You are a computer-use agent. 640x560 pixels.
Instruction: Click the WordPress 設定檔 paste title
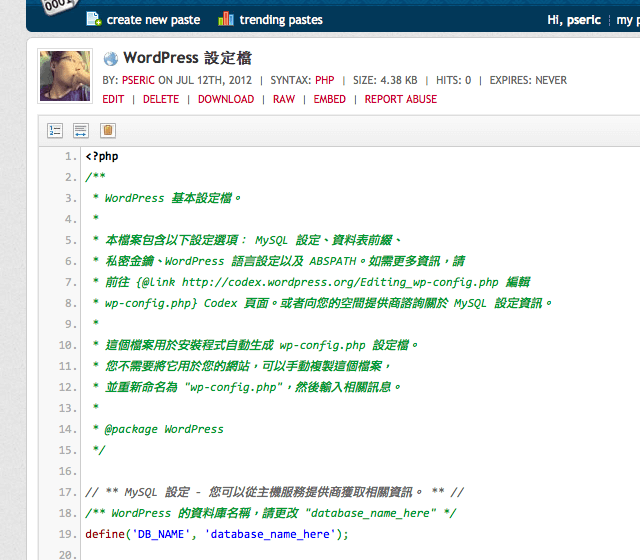(x=187, y=58)
